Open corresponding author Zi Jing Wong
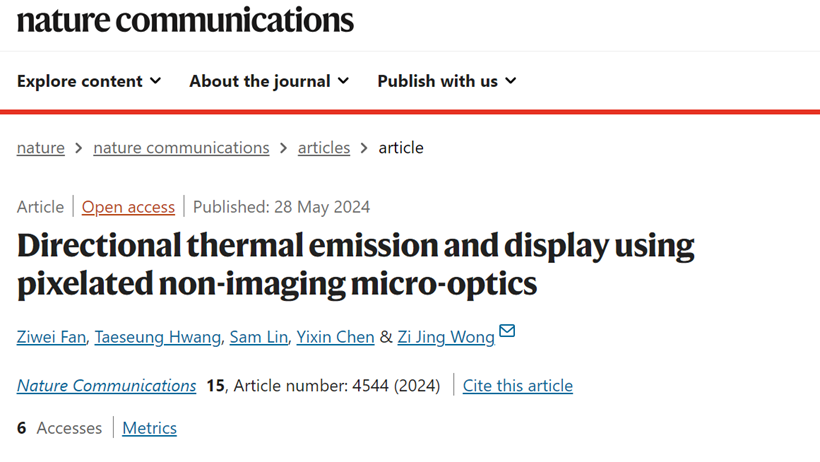820x462 pixels. 446,337
